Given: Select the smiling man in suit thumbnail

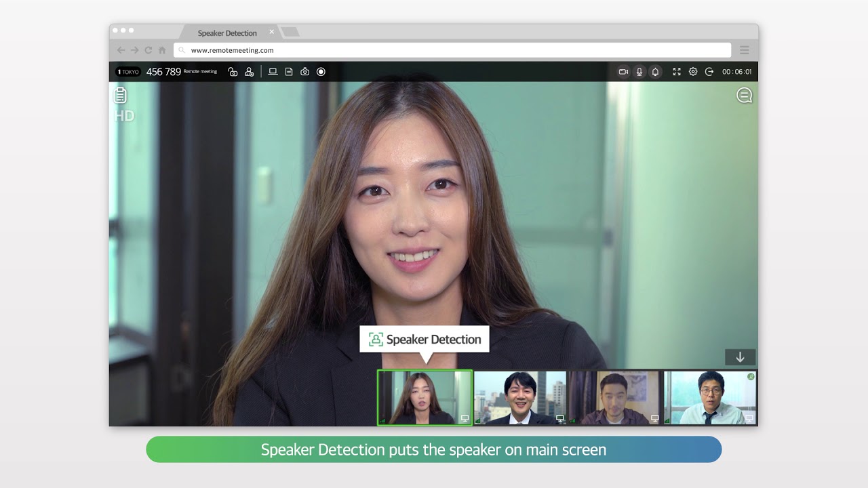Looking at the screenshot, I should click(520, 398).
